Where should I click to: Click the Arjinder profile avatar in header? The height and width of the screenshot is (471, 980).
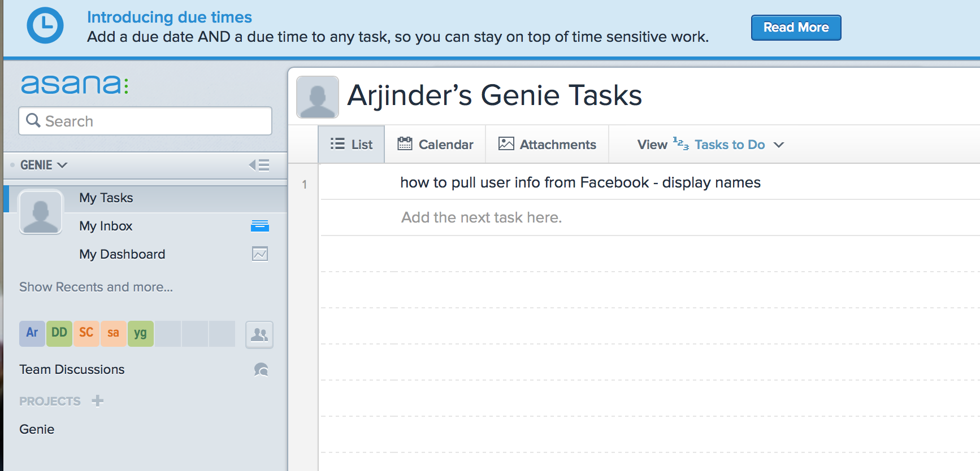318,97
